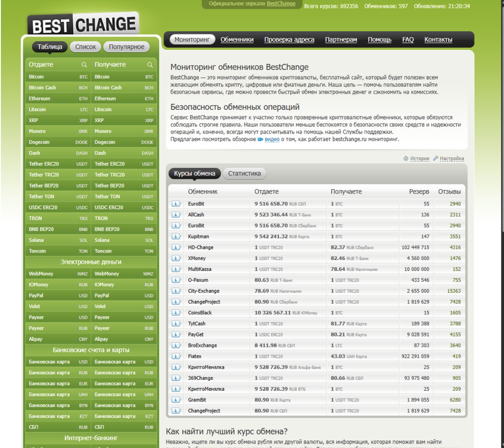This screenshot has width=504, height=448.
Task: Open info icon for AllCash row
Action: point(176,214)
